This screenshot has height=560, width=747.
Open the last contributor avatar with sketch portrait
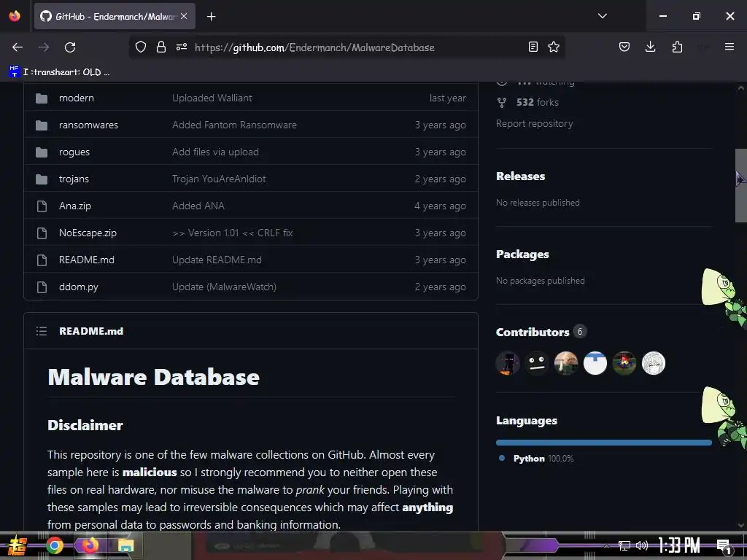[653, 363]
